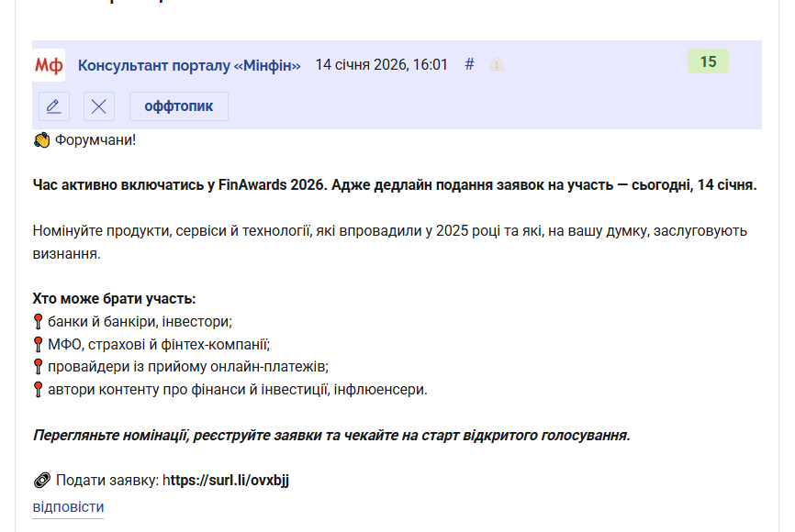This screenshot has width=795, height=532.
Task: Click the відповісти reply link
Action: coord(68,507)
